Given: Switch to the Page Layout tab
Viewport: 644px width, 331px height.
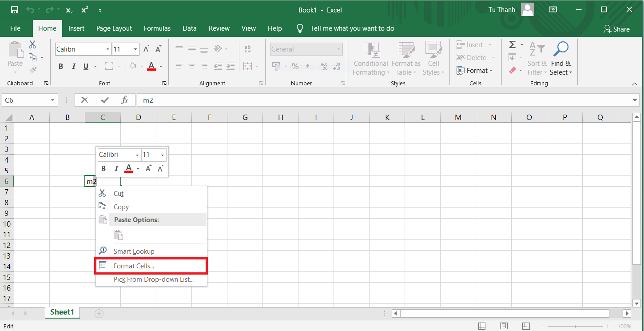Looking at the screenshot, I should [x=114, y=28].
